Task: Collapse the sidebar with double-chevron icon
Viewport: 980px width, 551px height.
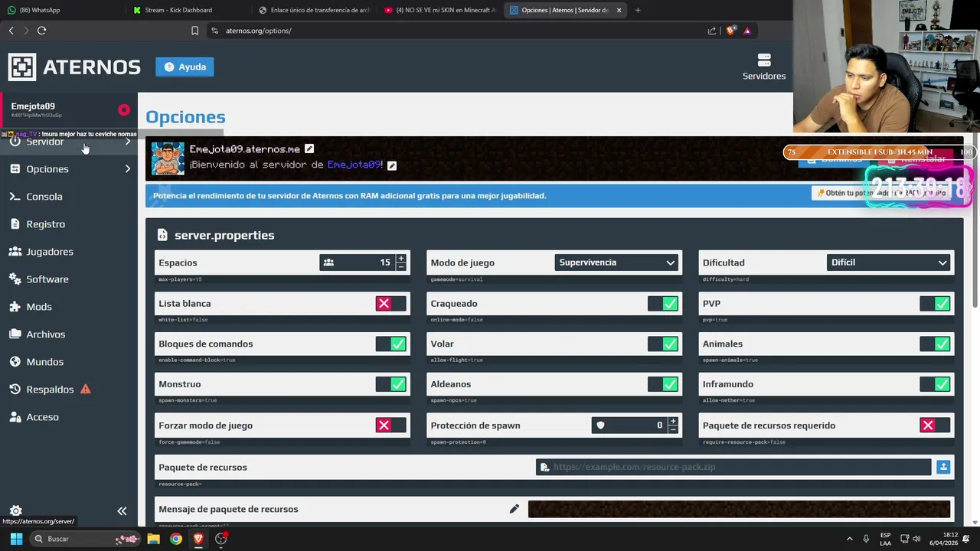Action: click(122, 511)
